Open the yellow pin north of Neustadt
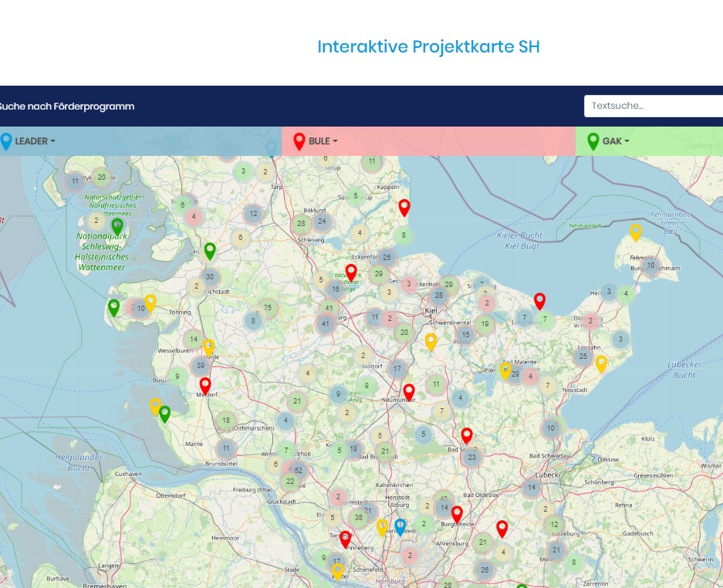 [x=601, y=364]
